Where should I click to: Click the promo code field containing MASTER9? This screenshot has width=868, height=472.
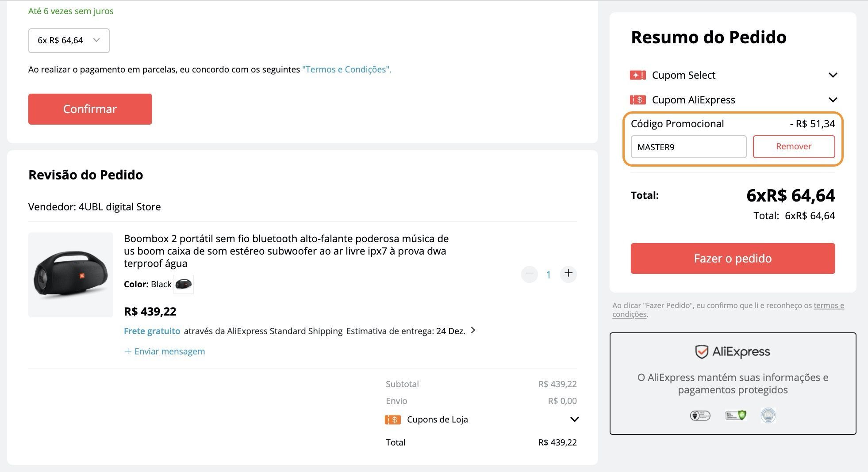[688, 147]
